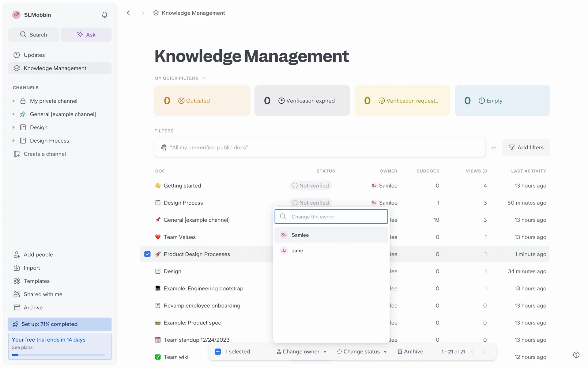Expand the My private channel tree item
This screenshot has height=368, width=588.
(x=13, y=101)
